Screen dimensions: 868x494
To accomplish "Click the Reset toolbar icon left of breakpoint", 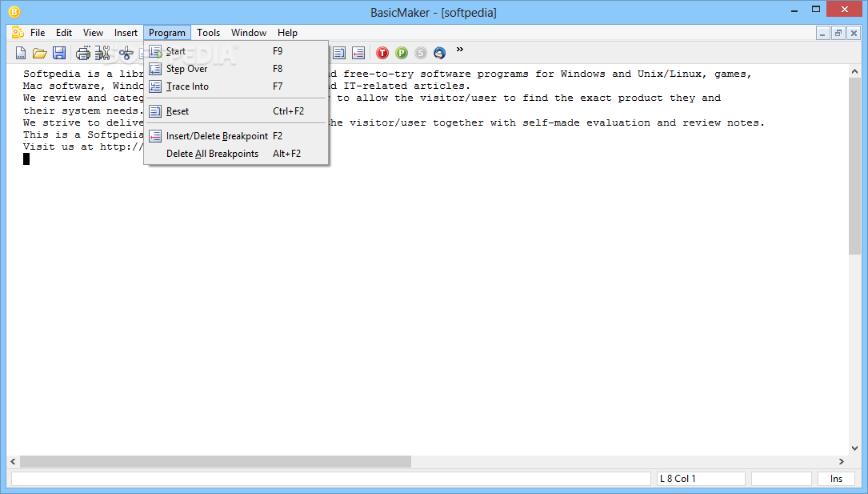I will click(338, 53).
